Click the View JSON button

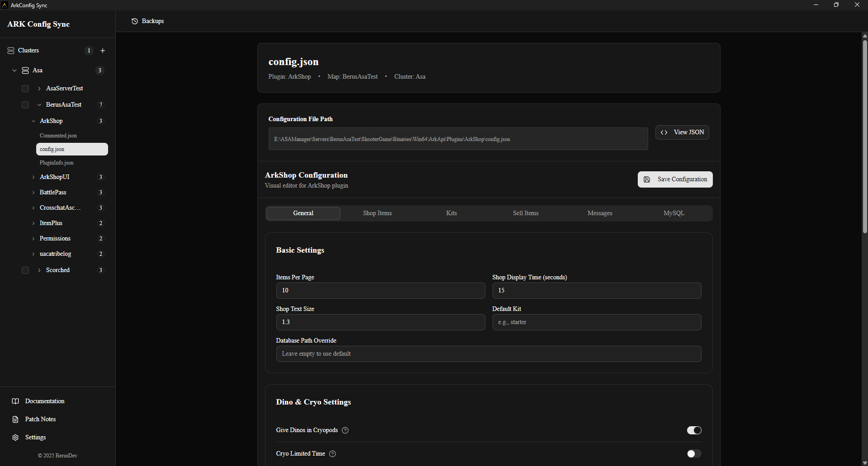(x=682, y=132)
